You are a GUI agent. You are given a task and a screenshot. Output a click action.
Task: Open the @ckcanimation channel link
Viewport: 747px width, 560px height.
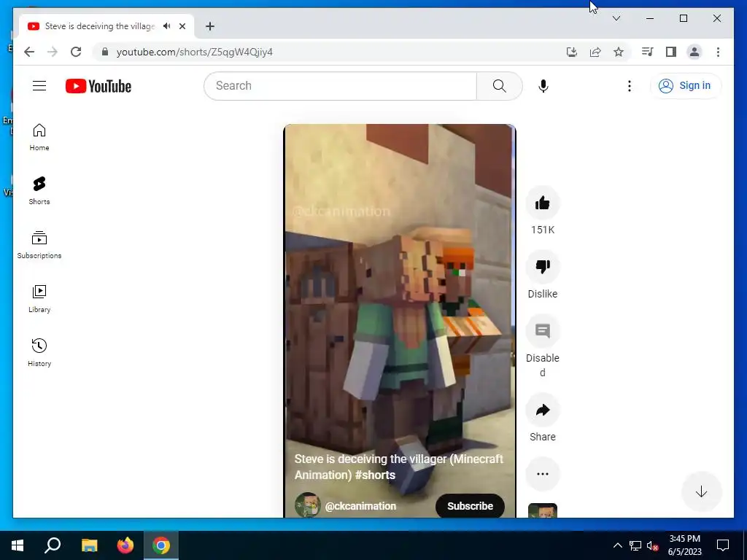[x=360, y=506]
